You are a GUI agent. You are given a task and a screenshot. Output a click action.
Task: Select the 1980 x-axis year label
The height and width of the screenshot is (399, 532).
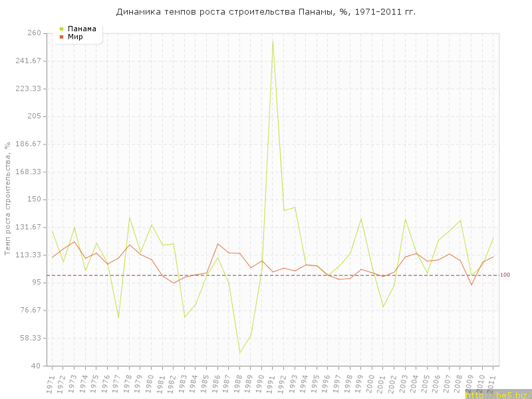click(x=150, y=384)
